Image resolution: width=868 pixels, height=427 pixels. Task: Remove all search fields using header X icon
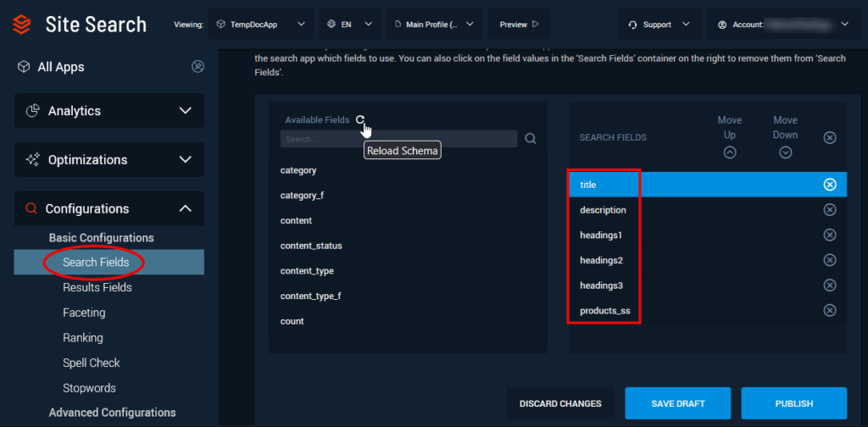click(830, 137)
